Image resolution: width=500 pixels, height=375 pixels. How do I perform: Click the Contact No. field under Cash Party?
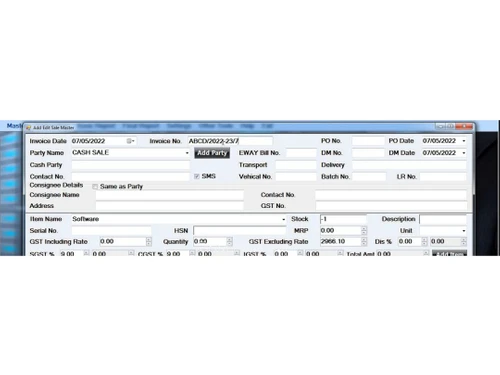click(x=130, y=177)
